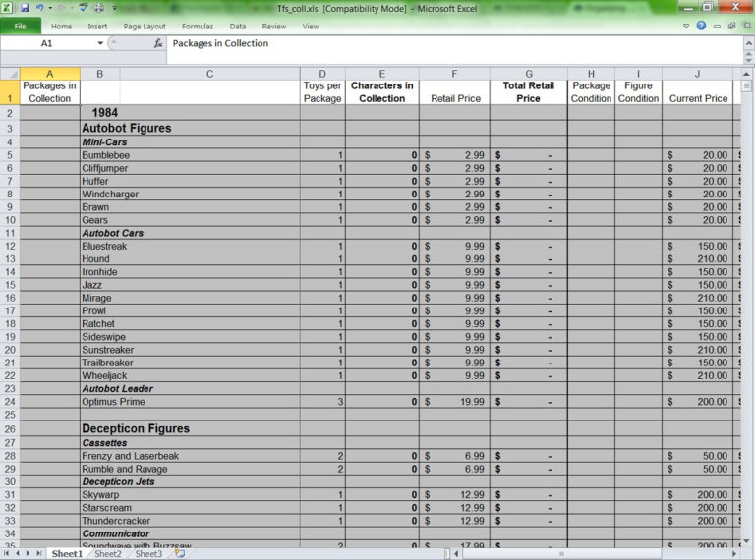
Task: Select row 2 header
Action: coord(10,113)
